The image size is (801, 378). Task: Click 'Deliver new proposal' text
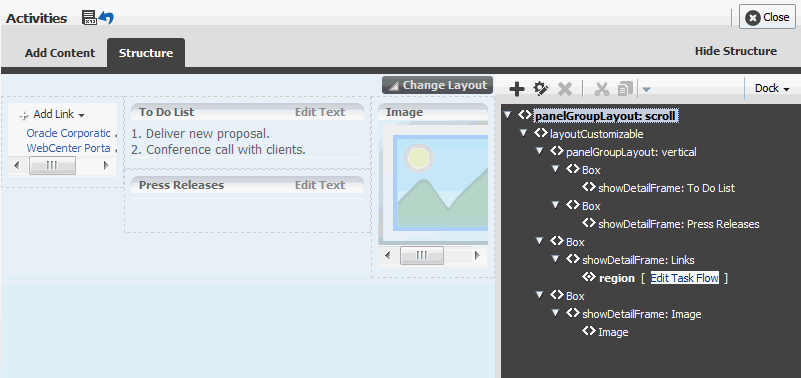click(x=207, y=134)
